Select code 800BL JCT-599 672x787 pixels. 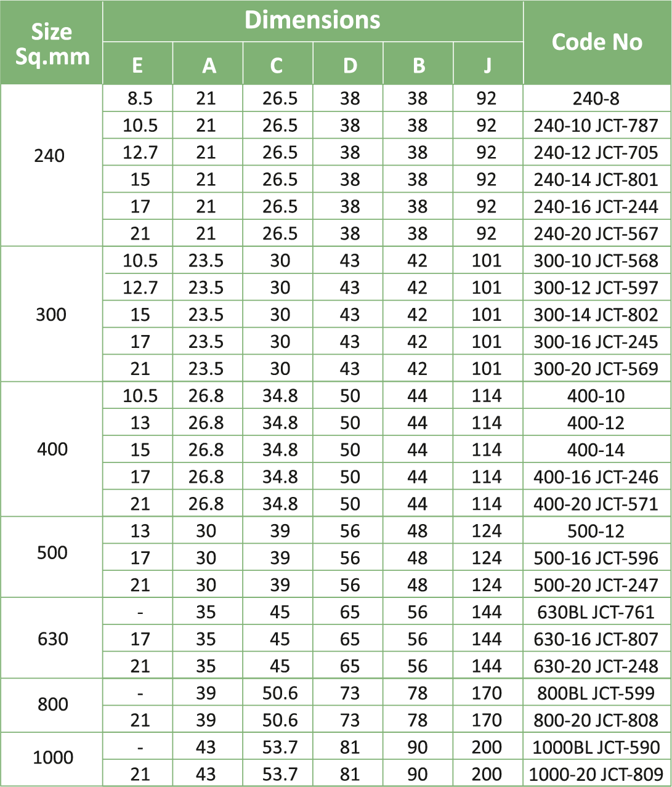(x=596, y=693)
